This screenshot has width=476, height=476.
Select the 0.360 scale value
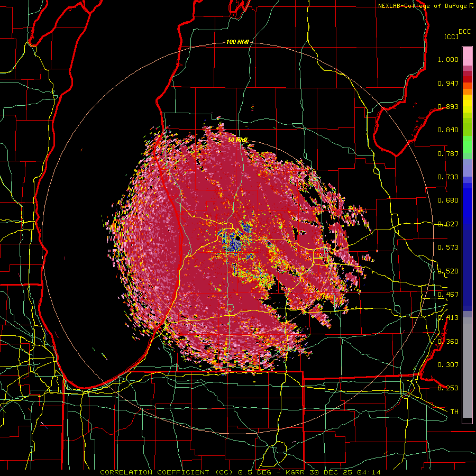coord(448,342)
